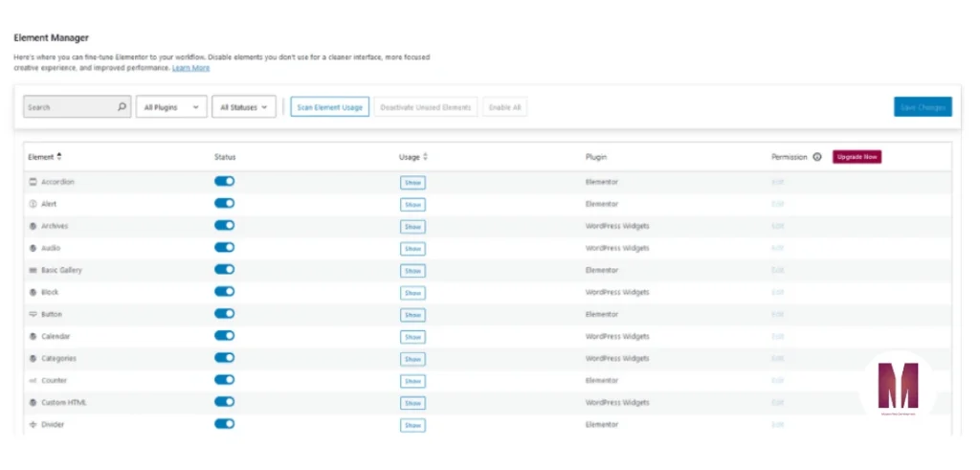Click the Basic Gallery element icon
This screenshot has width=980, height=470.
[33, 270]
